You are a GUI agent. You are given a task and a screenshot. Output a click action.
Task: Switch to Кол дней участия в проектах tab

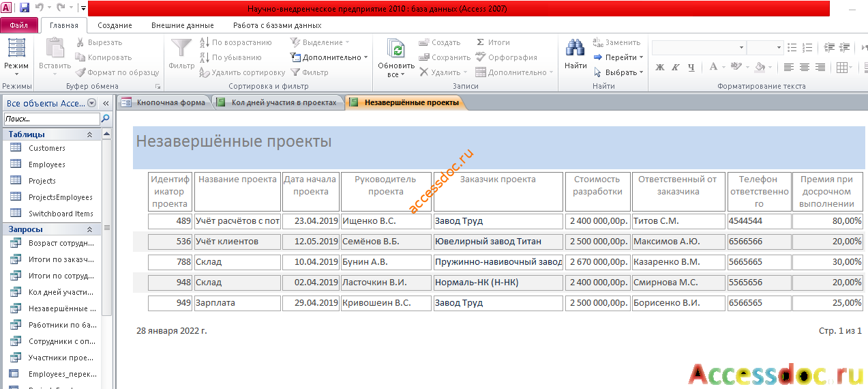click(x=277, y=102)
